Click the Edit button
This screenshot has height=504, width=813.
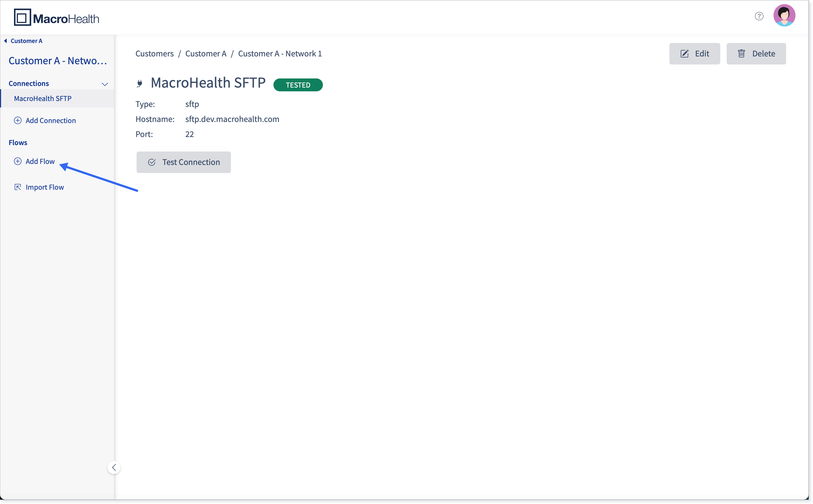tap(694, 54)
